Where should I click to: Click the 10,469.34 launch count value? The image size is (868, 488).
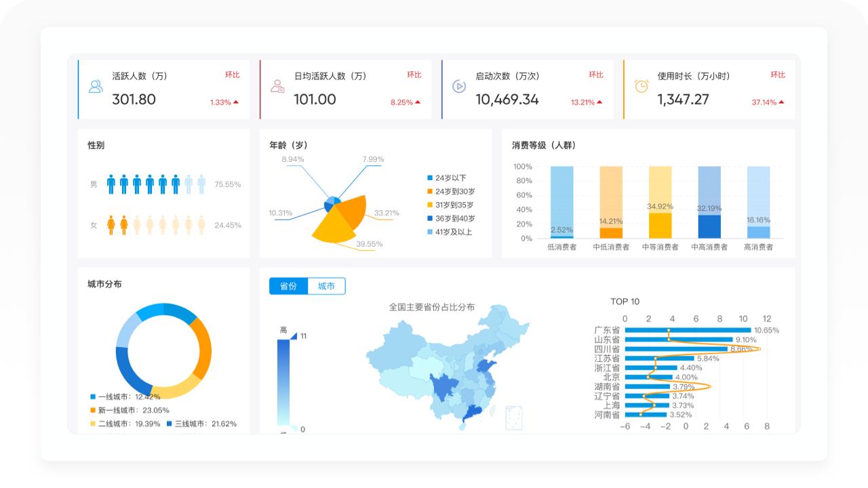click(507, 100)
